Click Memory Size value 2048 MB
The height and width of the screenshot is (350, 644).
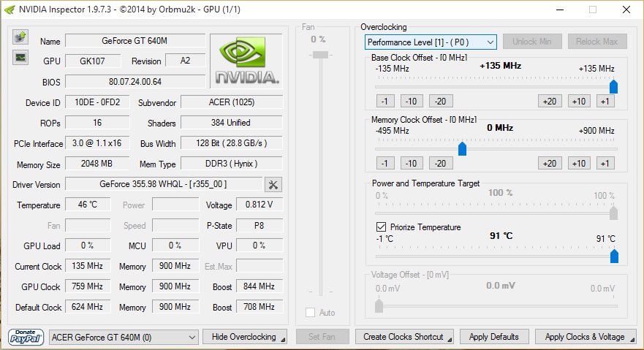click(x=97, y=164)
